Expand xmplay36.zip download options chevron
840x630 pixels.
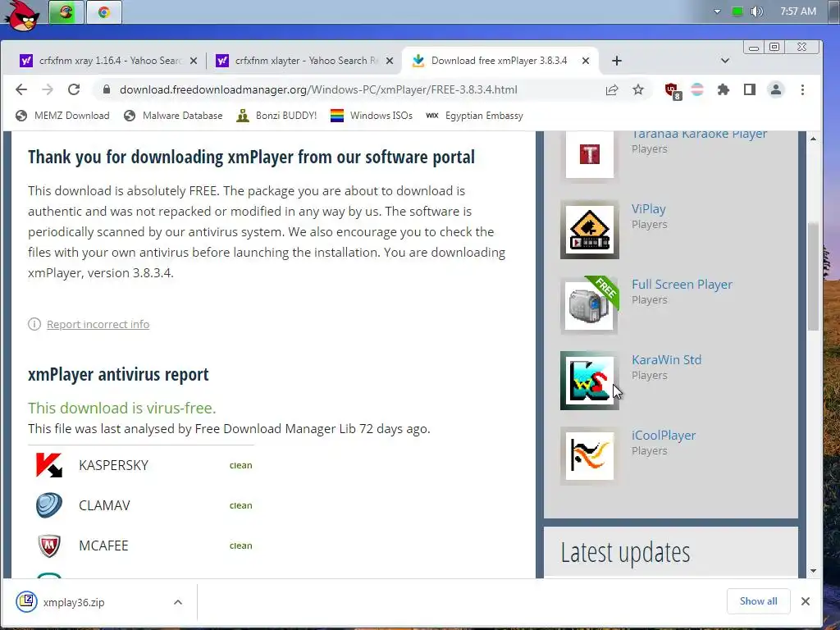tap(178, 602)
